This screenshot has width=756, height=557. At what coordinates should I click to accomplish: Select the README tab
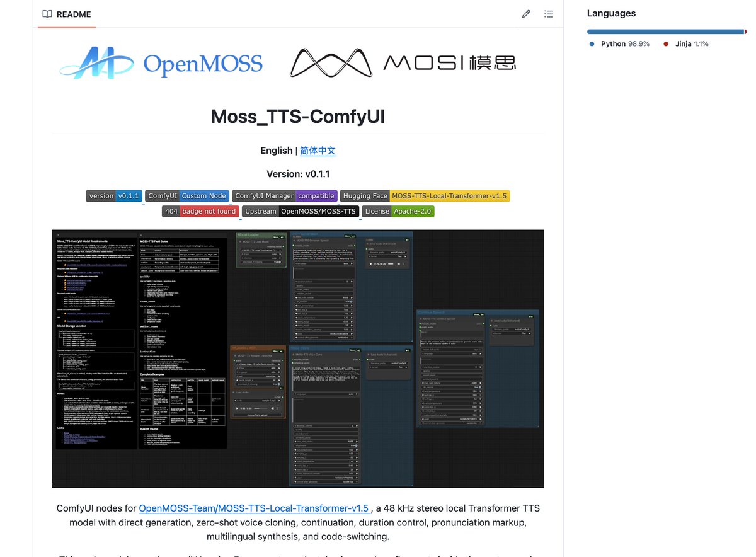point(67,14)
